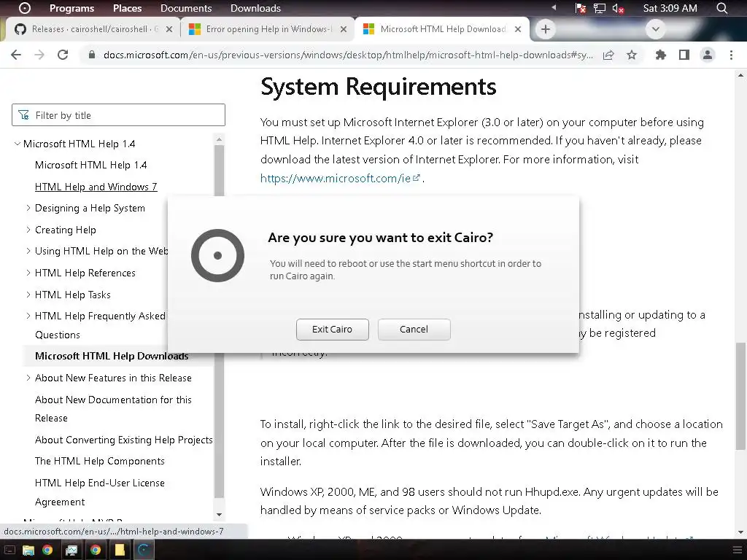Open the Downloads menu
The image size is (747, 560).
coord(255,8)
